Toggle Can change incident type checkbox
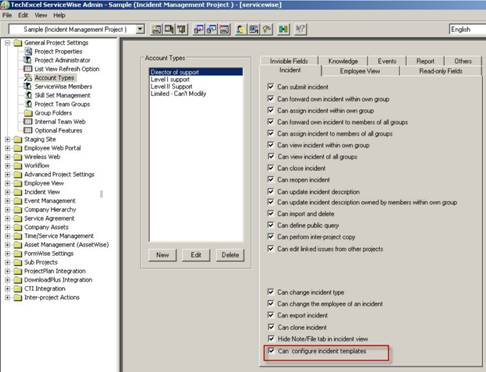 pos(271,292)
